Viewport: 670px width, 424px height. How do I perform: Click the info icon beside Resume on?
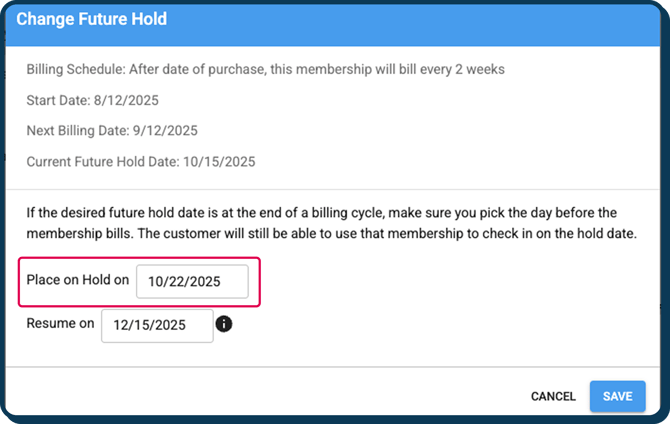click(x=224, y=324)
